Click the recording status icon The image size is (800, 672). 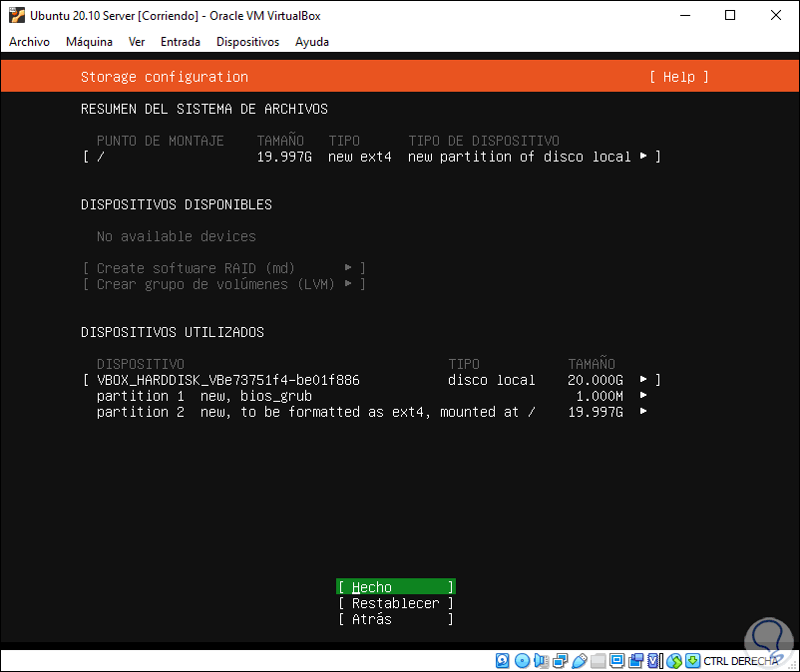pos(635,661)
